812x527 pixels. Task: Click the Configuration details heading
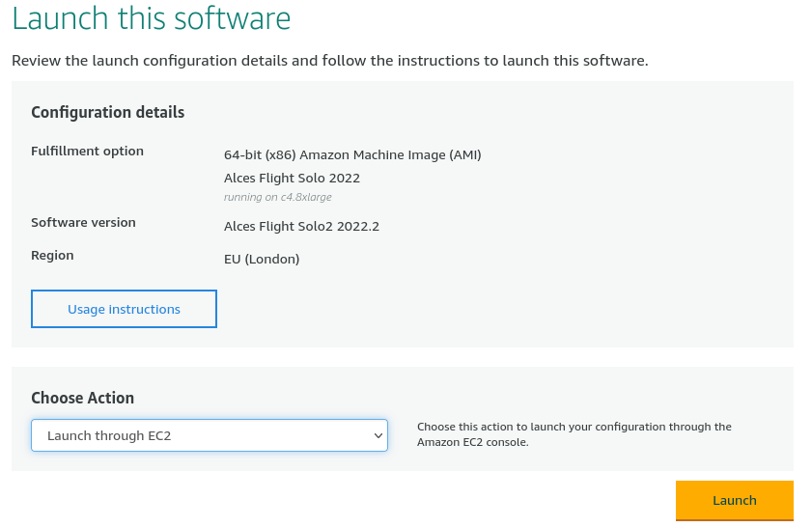pyautogui.click(x=108, y=112)
